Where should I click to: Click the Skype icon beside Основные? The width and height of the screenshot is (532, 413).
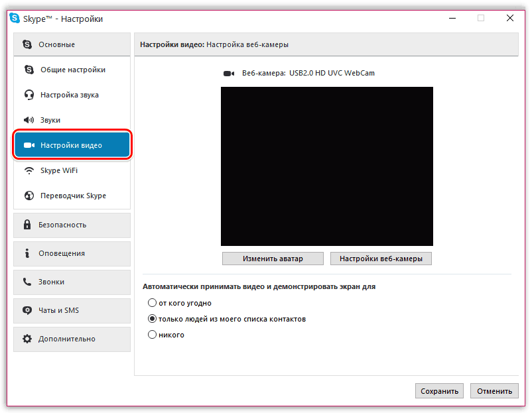pos(27,44)
